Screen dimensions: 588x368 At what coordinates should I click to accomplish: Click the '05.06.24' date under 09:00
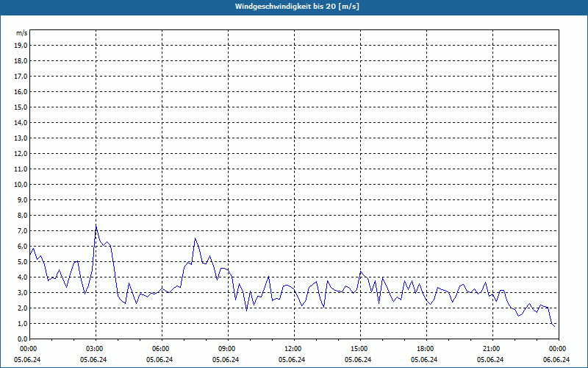(x=226, y=360)
